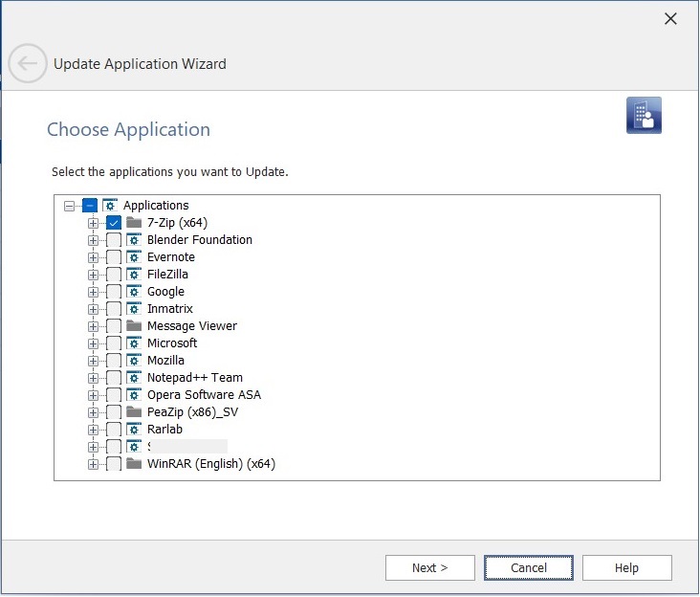
Task: Click the Next button
Action: tap(429, 567)
